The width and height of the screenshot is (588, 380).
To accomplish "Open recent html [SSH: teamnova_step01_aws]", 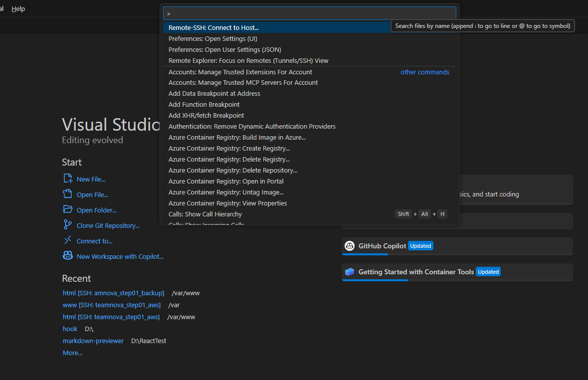I will tap(111, 317).
